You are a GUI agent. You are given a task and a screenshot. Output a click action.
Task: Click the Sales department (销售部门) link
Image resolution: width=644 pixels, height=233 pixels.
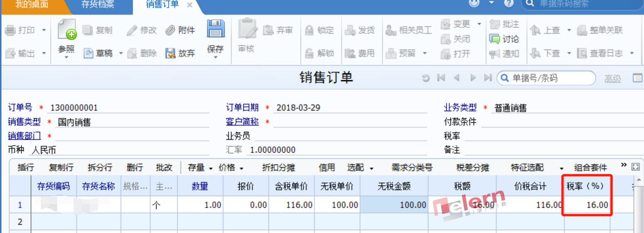pos(24,136)
